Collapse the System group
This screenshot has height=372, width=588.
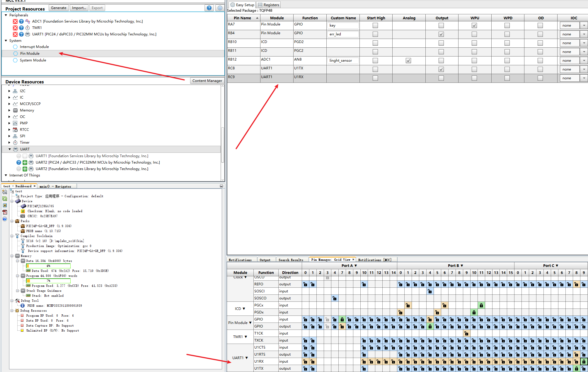click(6, 41)
